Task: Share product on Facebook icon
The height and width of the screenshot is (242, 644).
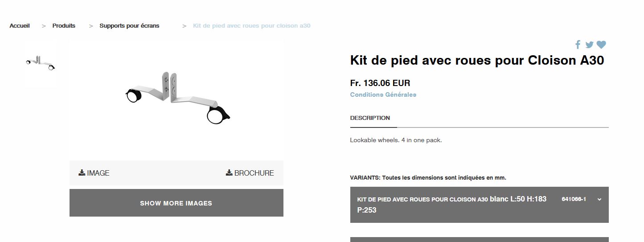Action: point(578,45)
